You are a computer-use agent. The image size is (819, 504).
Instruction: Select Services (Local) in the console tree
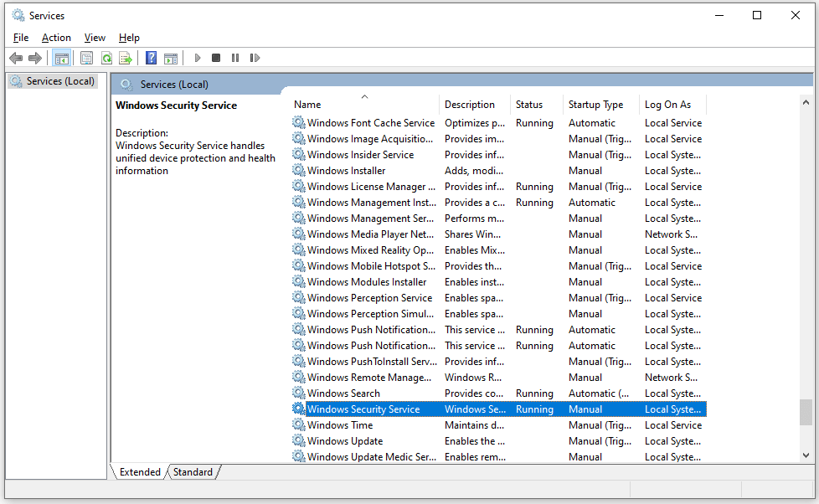point(53,81)
